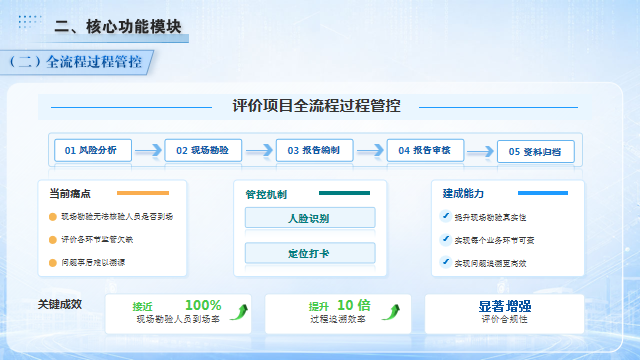Click the blue bar beside 建成能力
Viewport: 640px width, 360px height.
[x=543, y=193]
